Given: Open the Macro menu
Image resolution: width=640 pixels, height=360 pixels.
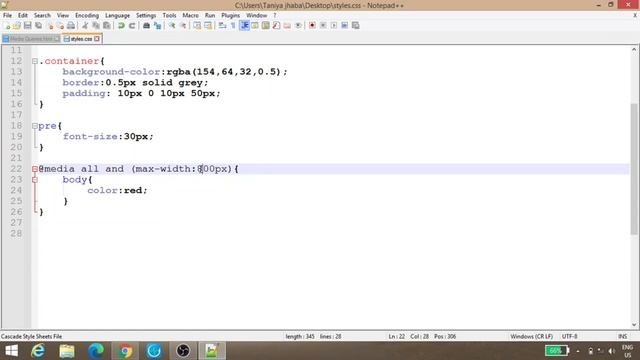Looking at the screenshot, I should coord(191,15).
